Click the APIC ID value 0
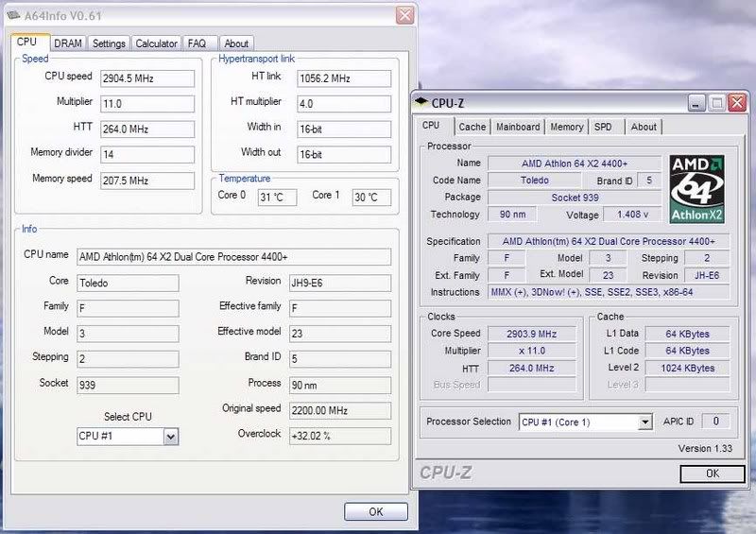 click(715, 422)
